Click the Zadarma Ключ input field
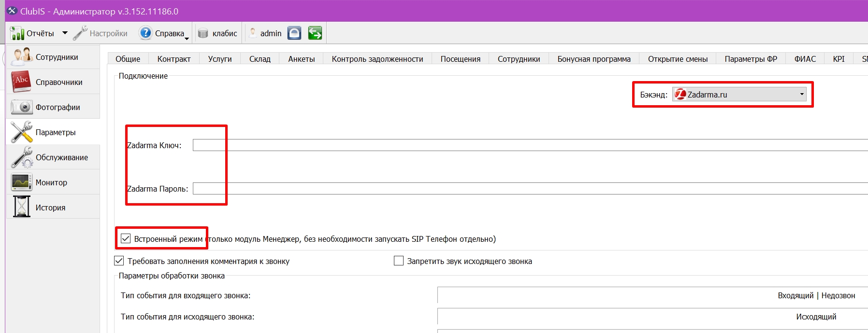Image resolution: width=868 pixels, height=333 pixels. coord(530,145)
